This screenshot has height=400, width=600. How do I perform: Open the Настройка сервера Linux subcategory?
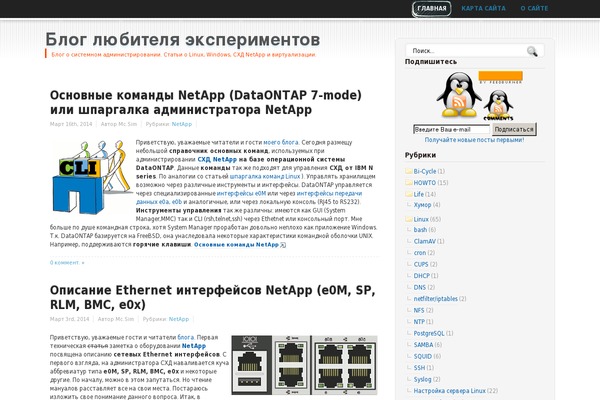pyautogui.click(x=450, y=390)
